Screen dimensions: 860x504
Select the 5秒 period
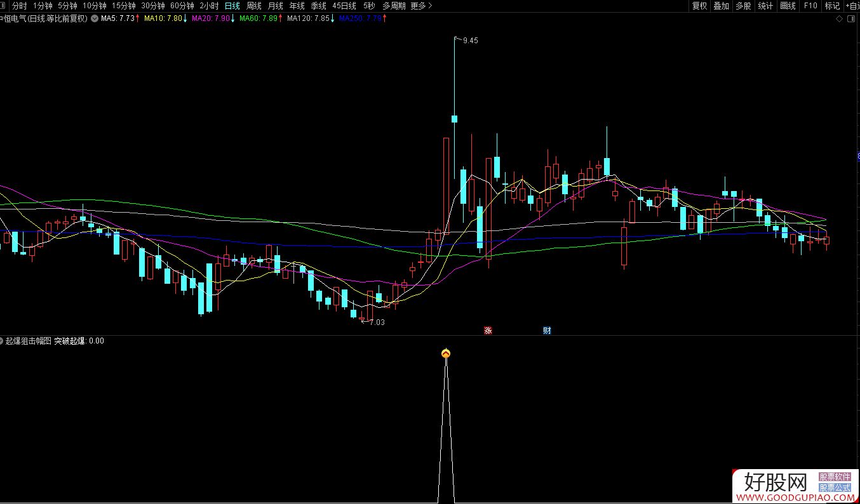pyautogui.click(x=369, y=6)
